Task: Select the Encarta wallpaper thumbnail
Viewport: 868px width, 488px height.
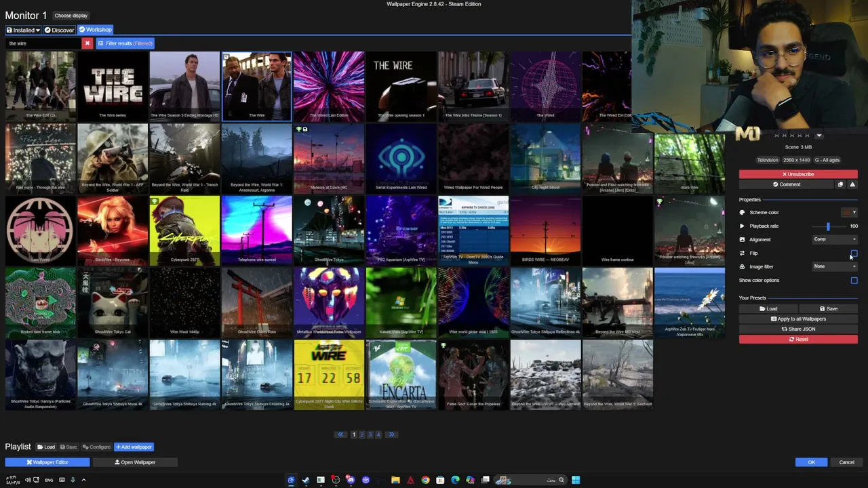Action: point(401,375)
